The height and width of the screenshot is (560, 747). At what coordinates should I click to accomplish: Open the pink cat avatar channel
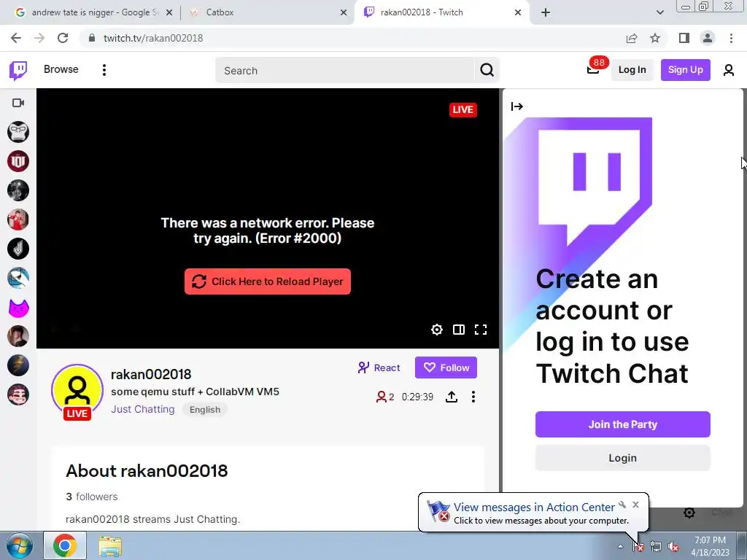pyautogui.click(x=18, y=308)
